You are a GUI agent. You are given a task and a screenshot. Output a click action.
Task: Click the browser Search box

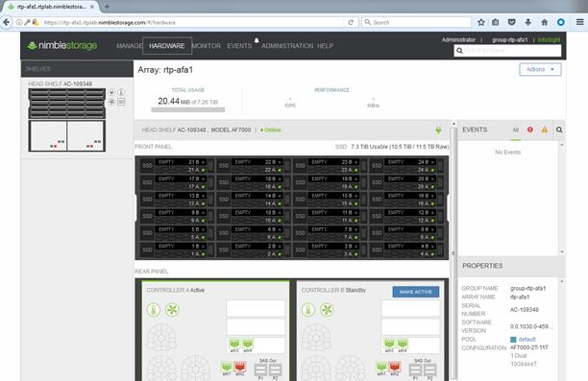coord(416,22)
